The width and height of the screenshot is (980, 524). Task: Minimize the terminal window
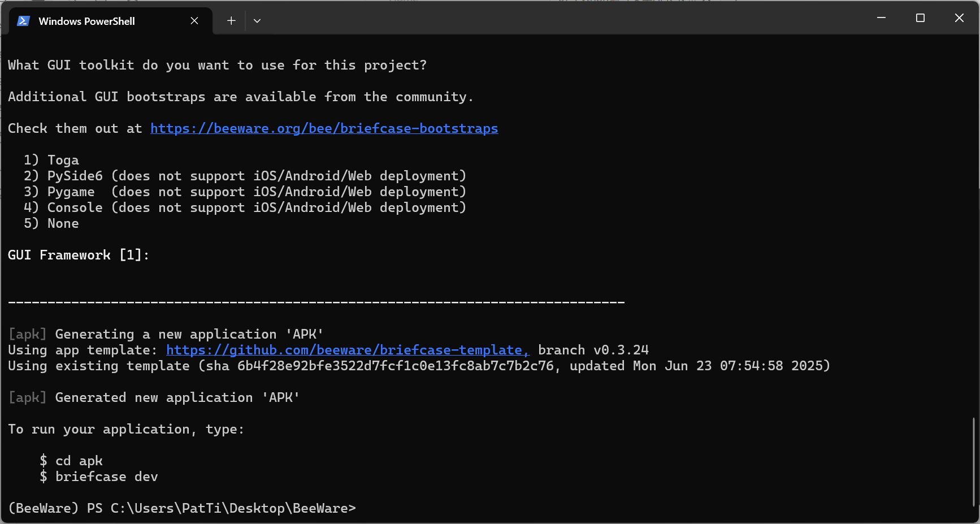tap(881, 18)
